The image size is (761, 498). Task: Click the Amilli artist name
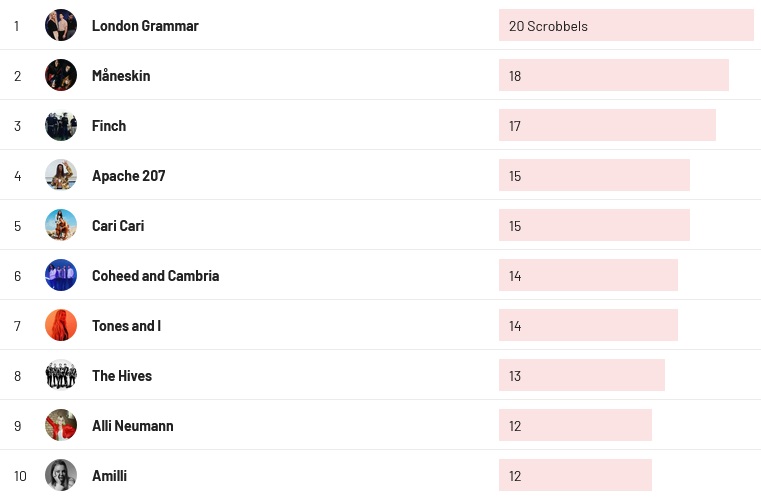[109, 476]
